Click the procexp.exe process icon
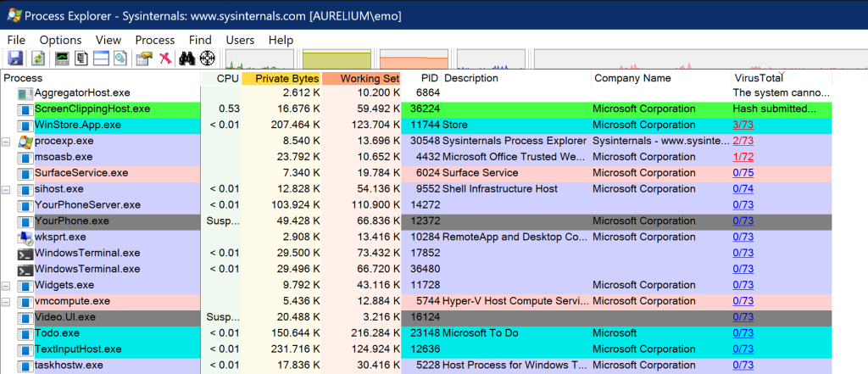Viewport: 868px width, 374px height. tap(25, 141)
